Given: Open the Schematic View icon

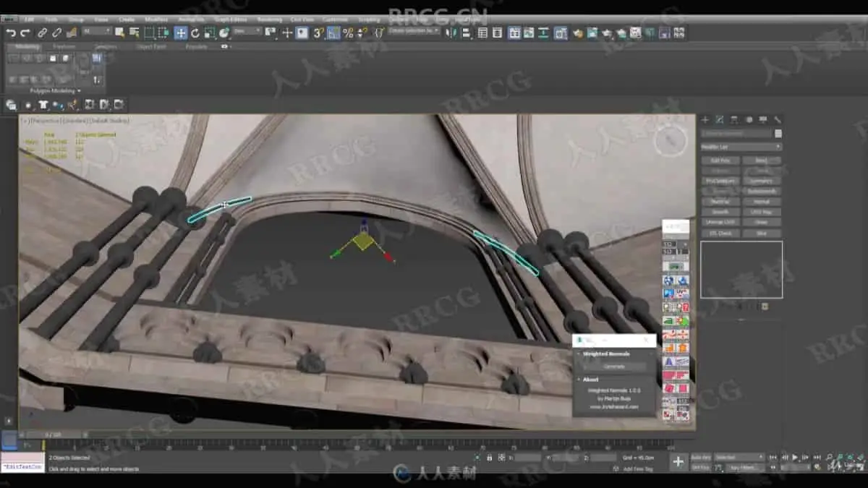Looking at the screenshot, I should coord(543,33).
